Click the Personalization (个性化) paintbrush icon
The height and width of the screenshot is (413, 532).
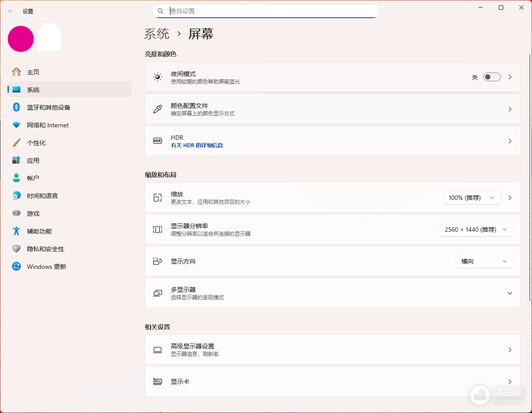(x=16, y=142)
